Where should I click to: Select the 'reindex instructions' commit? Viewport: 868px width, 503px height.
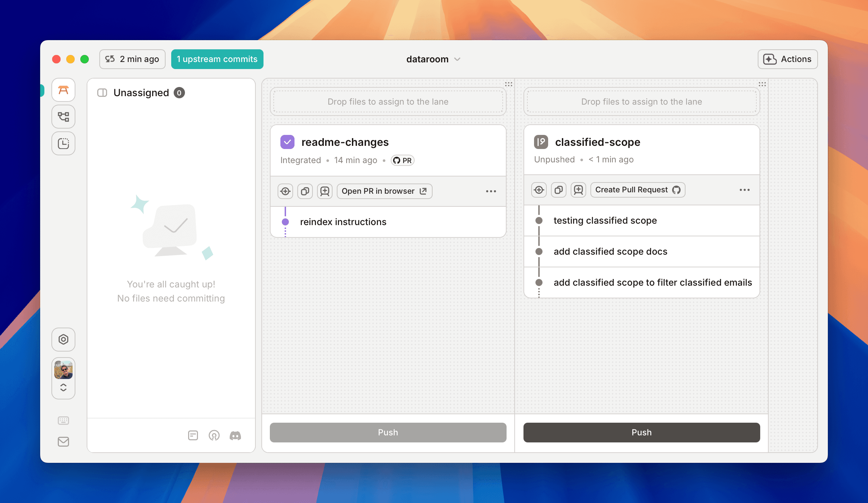(343, 222)
